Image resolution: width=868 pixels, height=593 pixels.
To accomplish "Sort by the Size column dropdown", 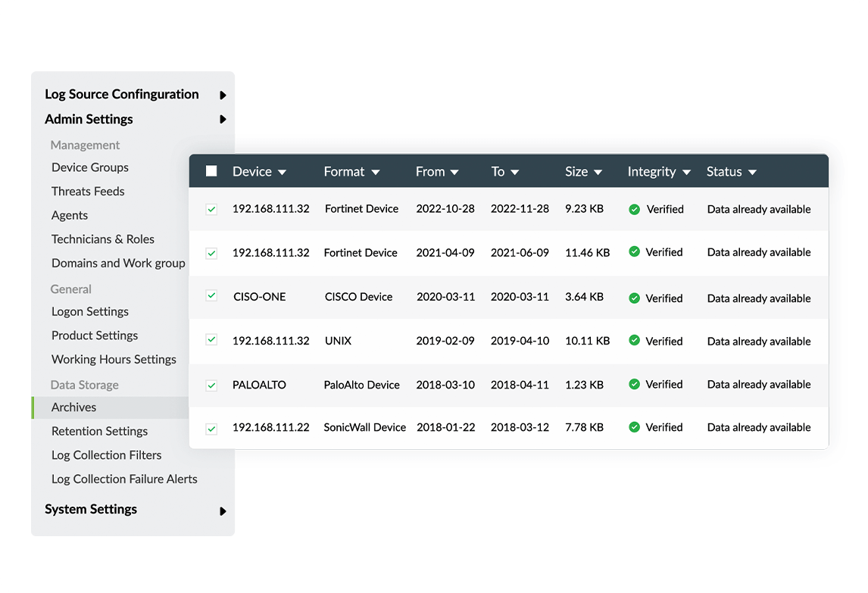I will point(598,173).
